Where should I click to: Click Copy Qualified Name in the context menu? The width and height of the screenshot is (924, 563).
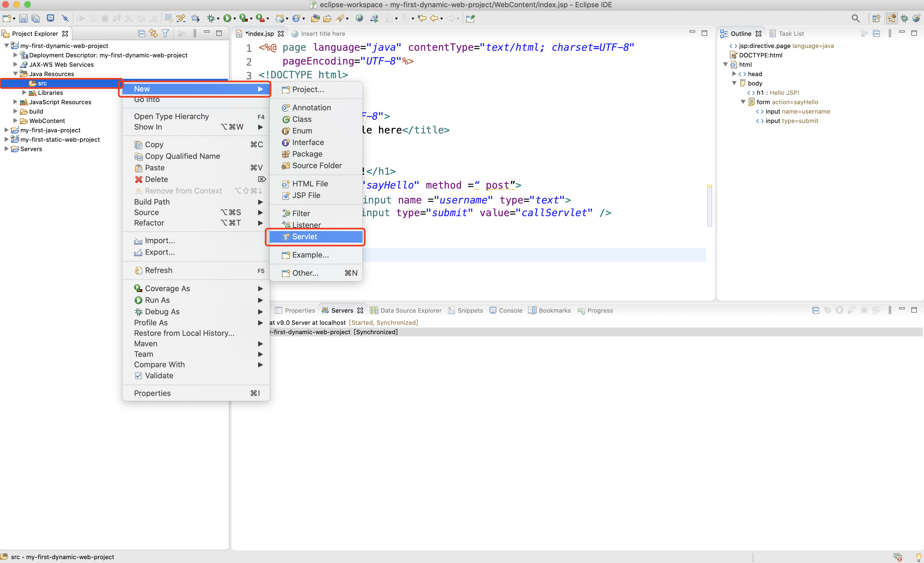pos(196,156)
